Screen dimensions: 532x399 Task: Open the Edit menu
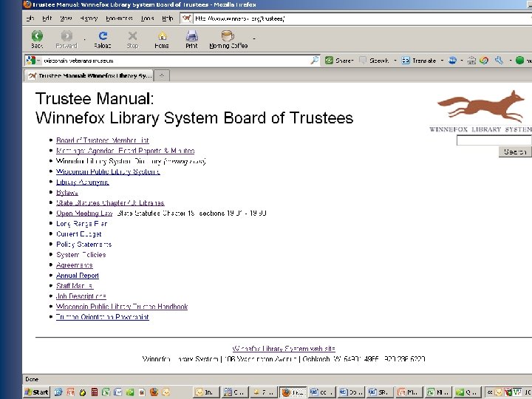pos(47,18)
